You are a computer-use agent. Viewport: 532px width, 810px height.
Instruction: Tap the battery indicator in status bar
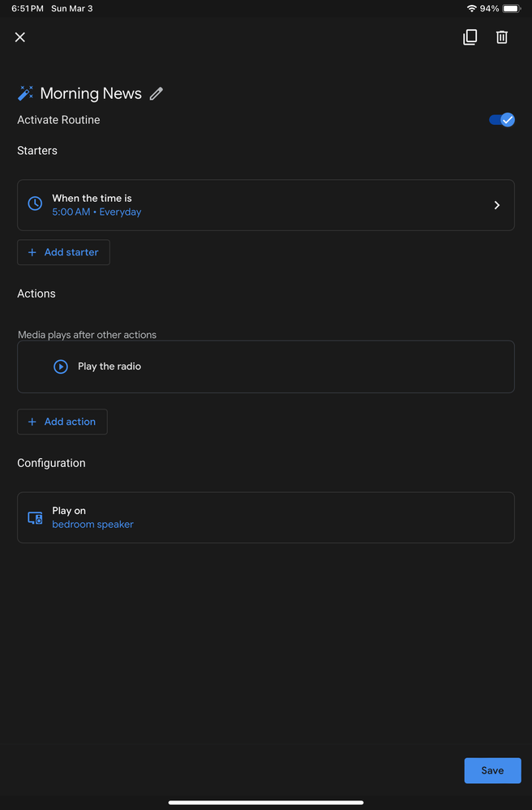click(x=511, y=8)
